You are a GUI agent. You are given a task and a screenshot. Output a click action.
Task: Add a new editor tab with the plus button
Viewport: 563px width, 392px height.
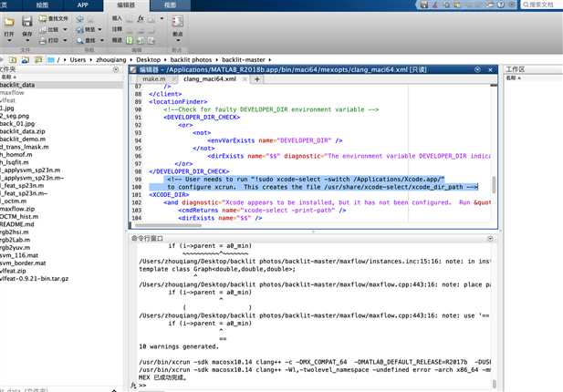[x=257, y=79]
